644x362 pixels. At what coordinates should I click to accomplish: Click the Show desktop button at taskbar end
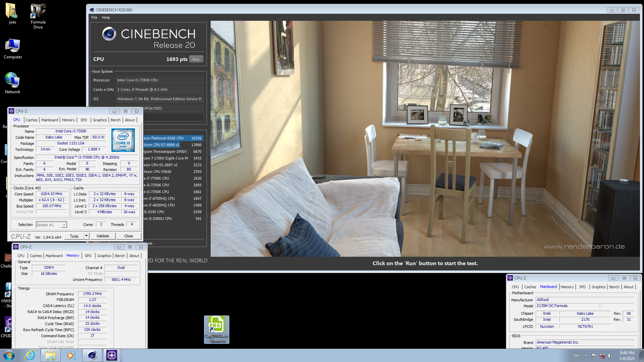pyautogui.click(x=641, y=356)
